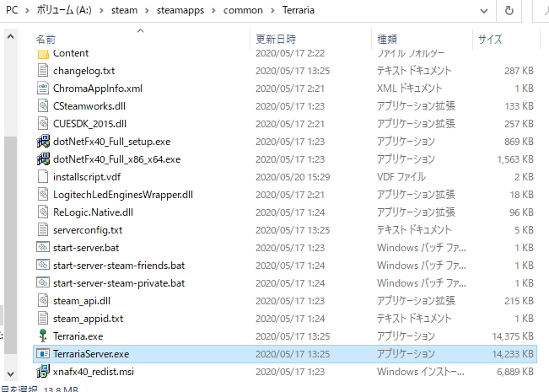Click the LogitechLedEnginesWrapper.dll icon
The image size is (549, 392).
click(x=43, y=194)
